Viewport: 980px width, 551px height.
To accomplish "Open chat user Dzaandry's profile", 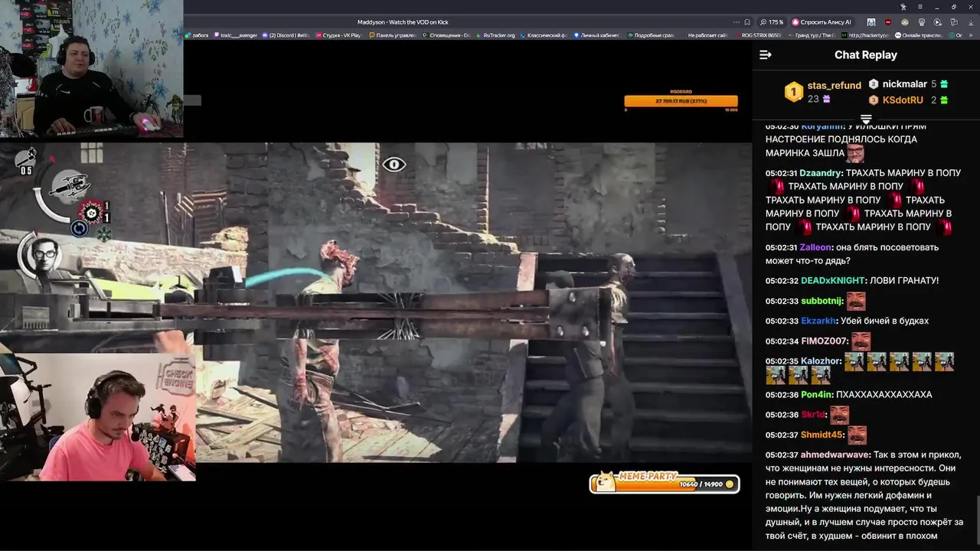I will [x=821, y=173].
